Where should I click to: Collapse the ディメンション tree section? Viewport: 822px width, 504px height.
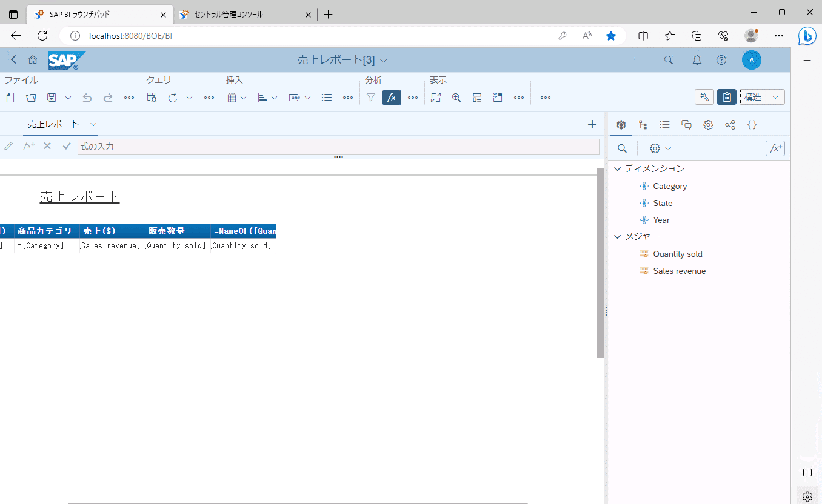[618, 168]
